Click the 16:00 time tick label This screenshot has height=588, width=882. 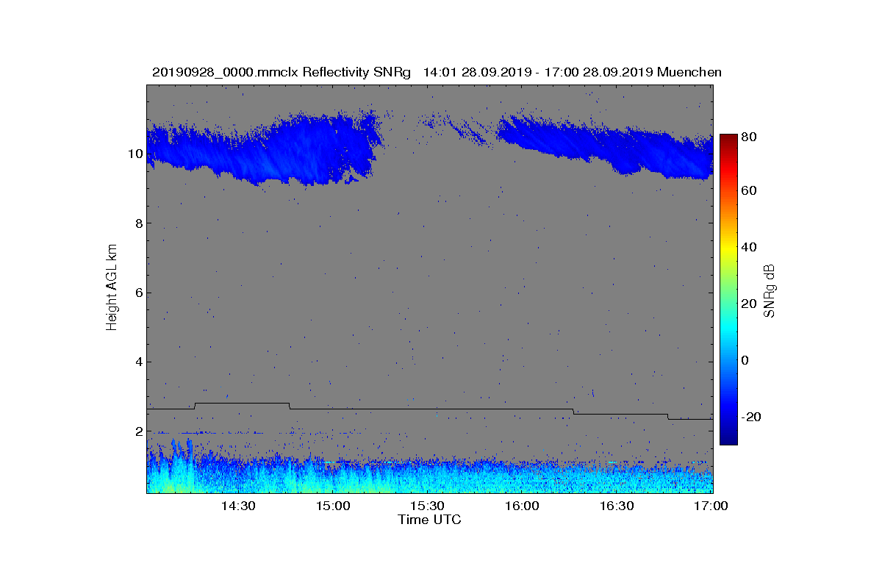point(522,506)
